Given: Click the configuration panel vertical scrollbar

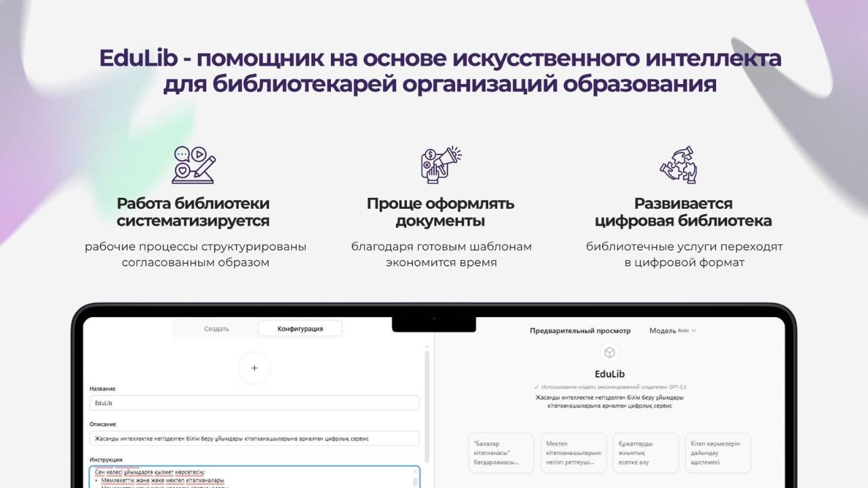Looking at the screenshot, I should pos(427,407).
